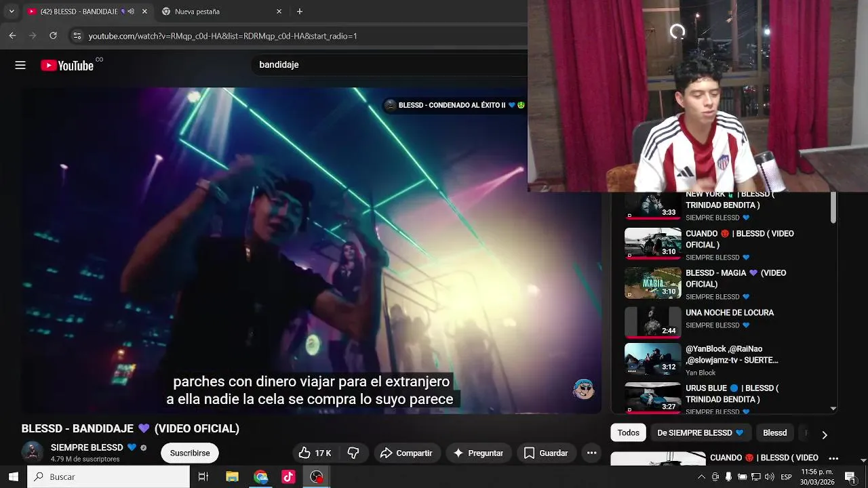Select the De SIEMPRE BLESSD filter chip
This screenshot has width=868, height=488.
(x=701, y=432)
